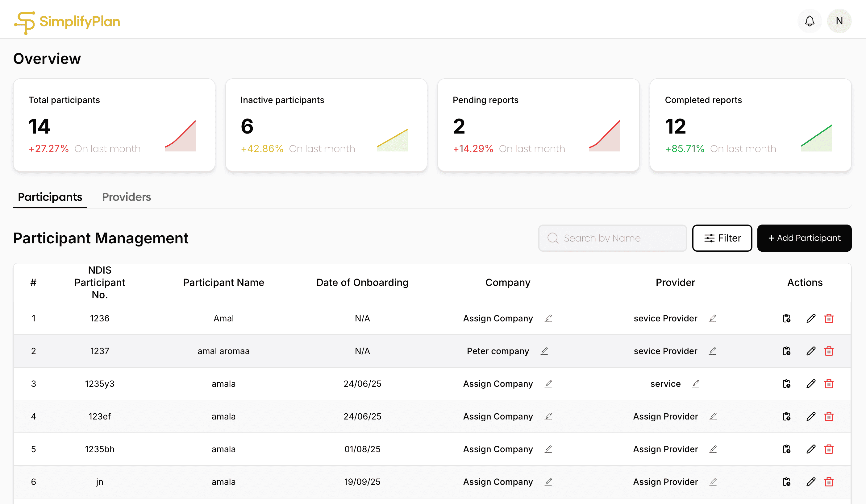This screenshot has width=866, height=504.
Task: Delete participant 'jn' using the red trash icon
Action: [x=829, y=482]
